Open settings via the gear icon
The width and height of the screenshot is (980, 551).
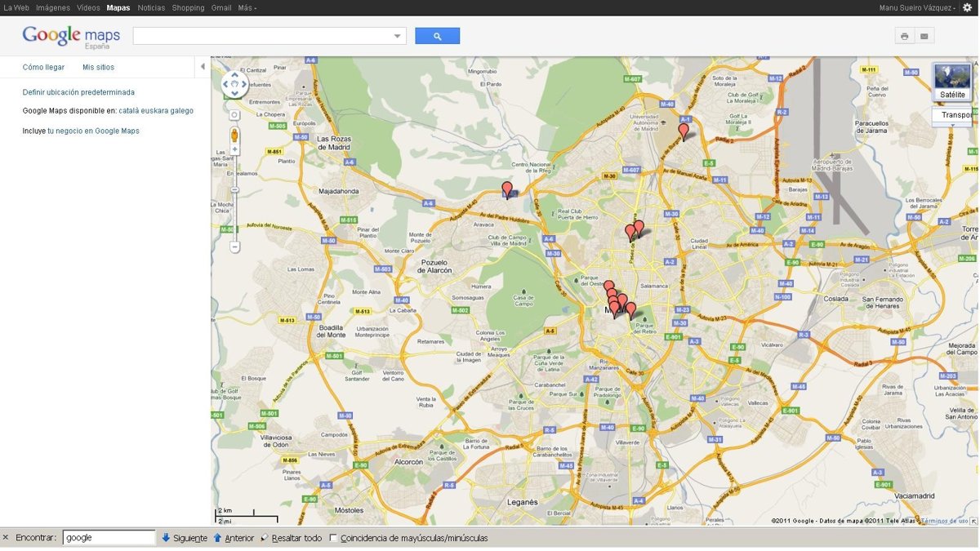tap(968, 7)
